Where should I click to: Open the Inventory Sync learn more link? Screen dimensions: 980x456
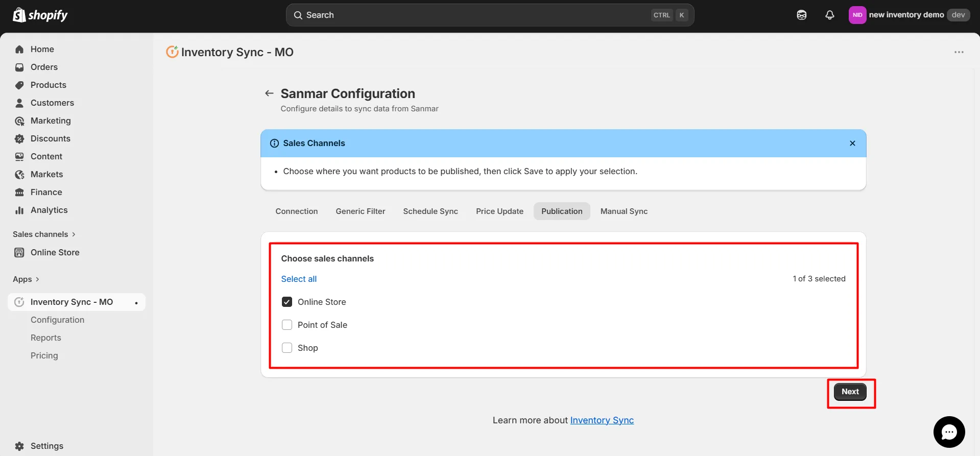coord(602,420)
